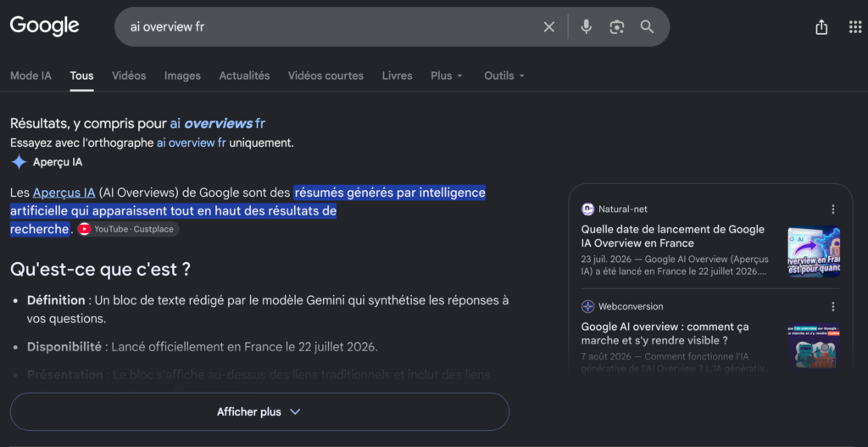Clear the search box with X icon
The image size is (868, 447).
548,26
